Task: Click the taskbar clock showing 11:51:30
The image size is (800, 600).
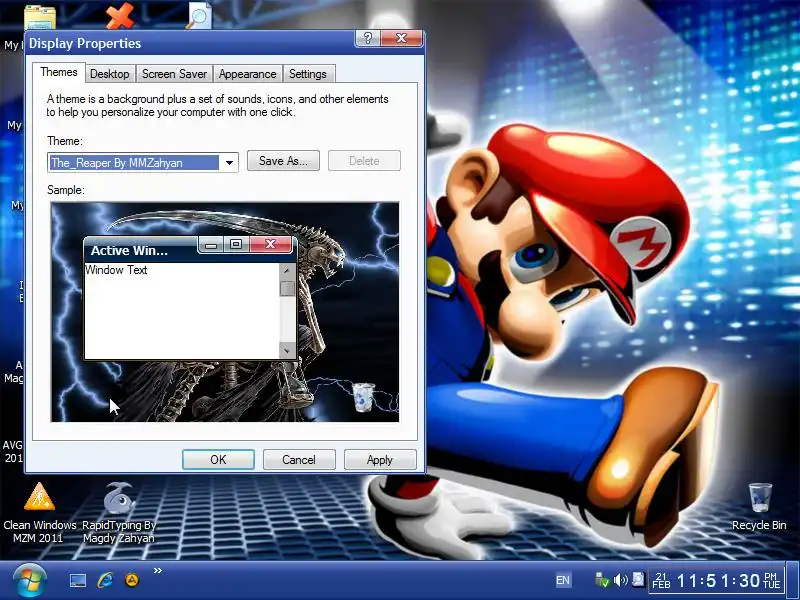Action: [716, 580]
